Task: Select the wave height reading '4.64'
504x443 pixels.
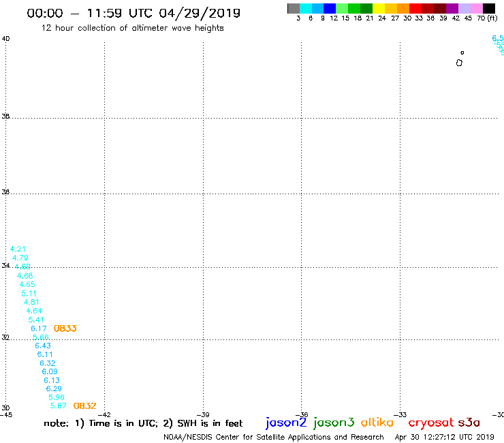Action: tap(34, 311)
